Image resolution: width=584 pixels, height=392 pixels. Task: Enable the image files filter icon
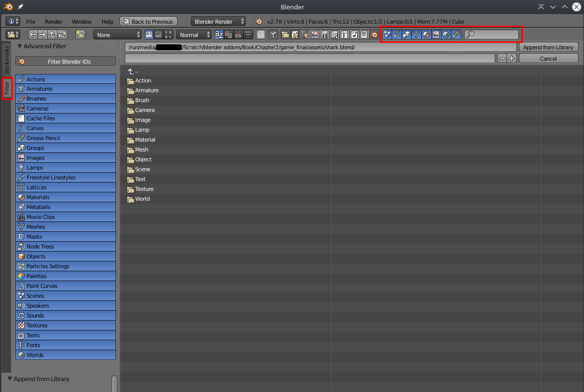pos(314,35)
